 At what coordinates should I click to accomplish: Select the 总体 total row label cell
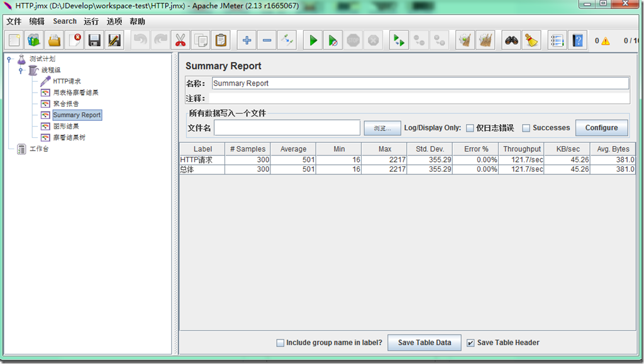pyautogui.click(x=203, y=169)
